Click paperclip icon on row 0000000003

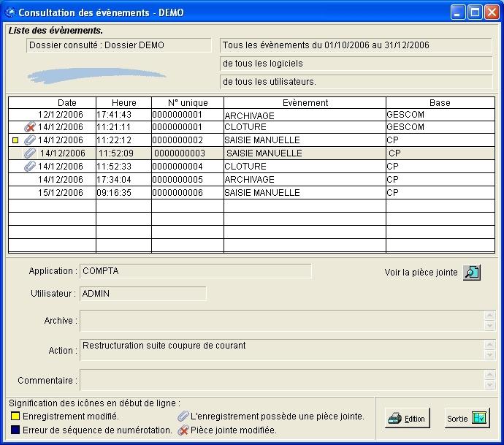[x=30, y=153]
